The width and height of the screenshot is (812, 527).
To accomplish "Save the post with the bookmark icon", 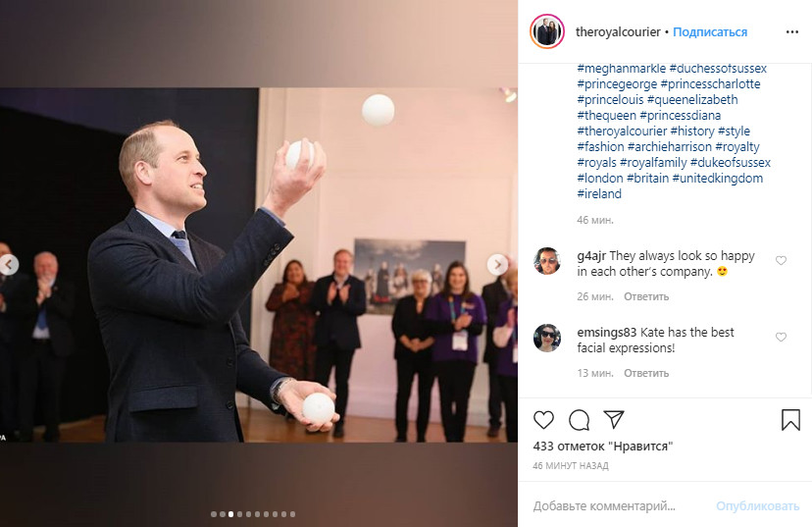I will (790, 420).
